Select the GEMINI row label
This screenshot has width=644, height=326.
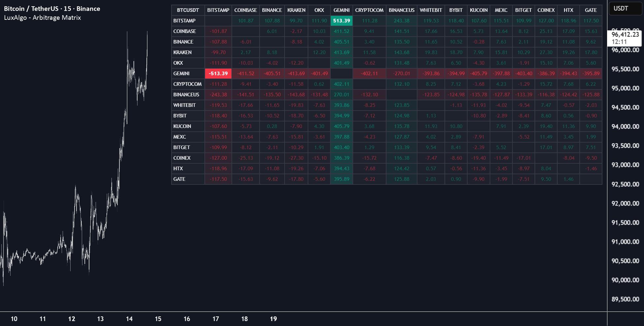(181, 73)
